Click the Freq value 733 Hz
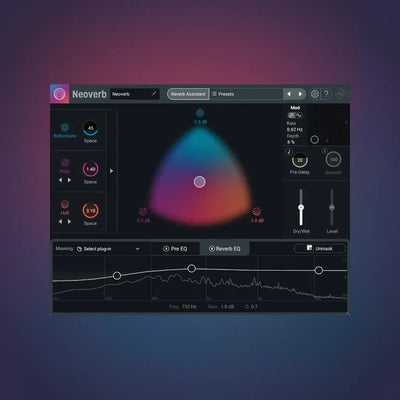Image resolution: width=400 pixels, height=400 pixels. click(189, 306)
